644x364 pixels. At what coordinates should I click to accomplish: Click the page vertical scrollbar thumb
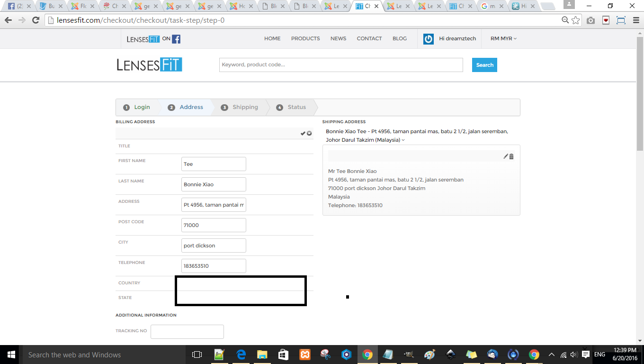point(640,93)
